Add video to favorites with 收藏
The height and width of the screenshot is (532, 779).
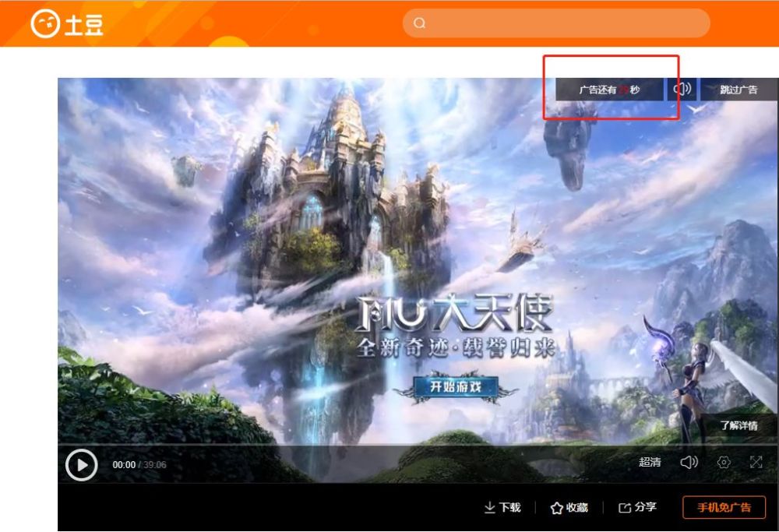569,507
